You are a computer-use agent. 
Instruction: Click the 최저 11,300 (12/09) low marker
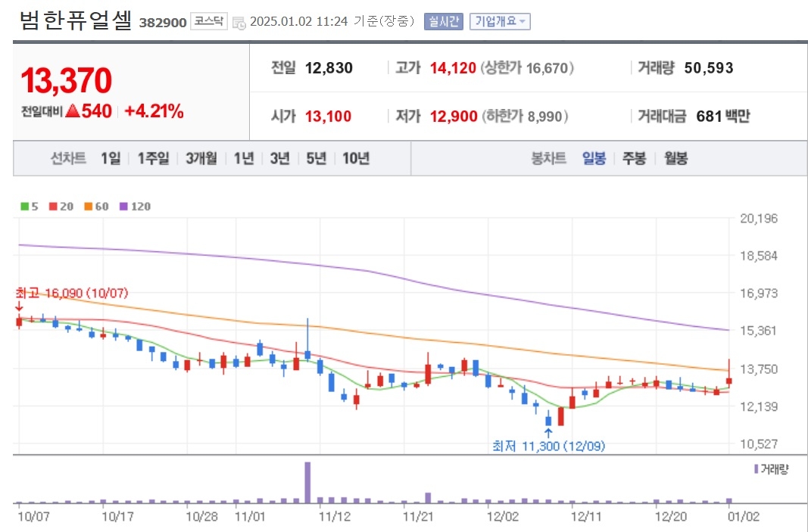pos(548,446)
